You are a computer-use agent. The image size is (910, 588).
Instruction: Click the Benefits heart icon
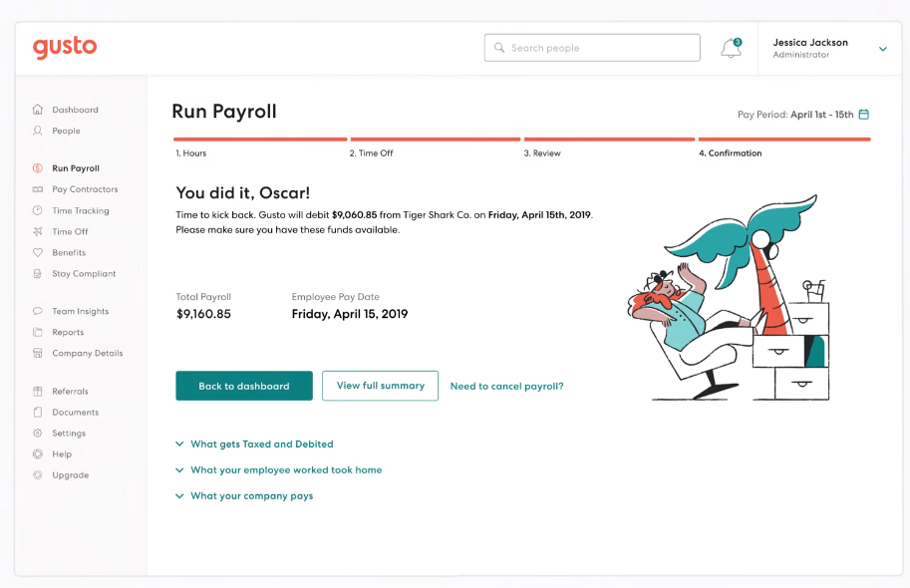point(38,252)
